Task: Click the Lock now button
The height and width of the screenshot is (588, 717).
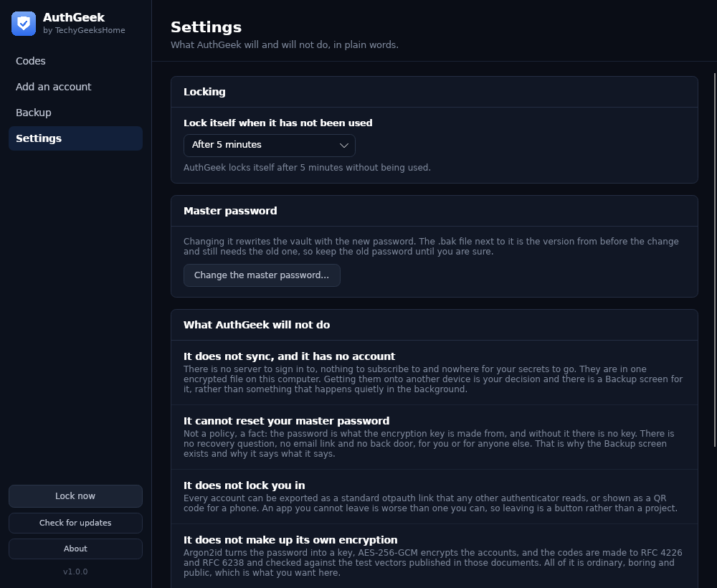Action: point(75,496)
